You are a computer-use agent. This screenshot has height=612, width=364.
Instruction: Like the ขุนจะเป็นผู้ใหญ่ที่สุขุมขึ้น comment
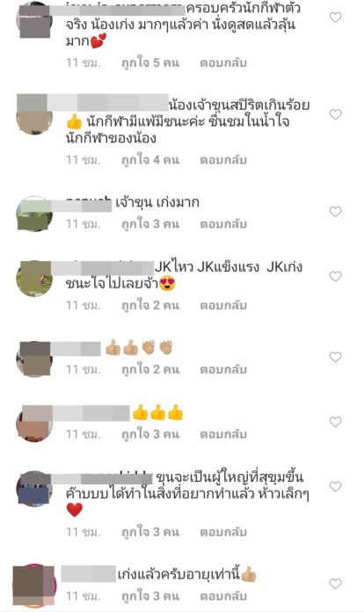coord(335,486)
